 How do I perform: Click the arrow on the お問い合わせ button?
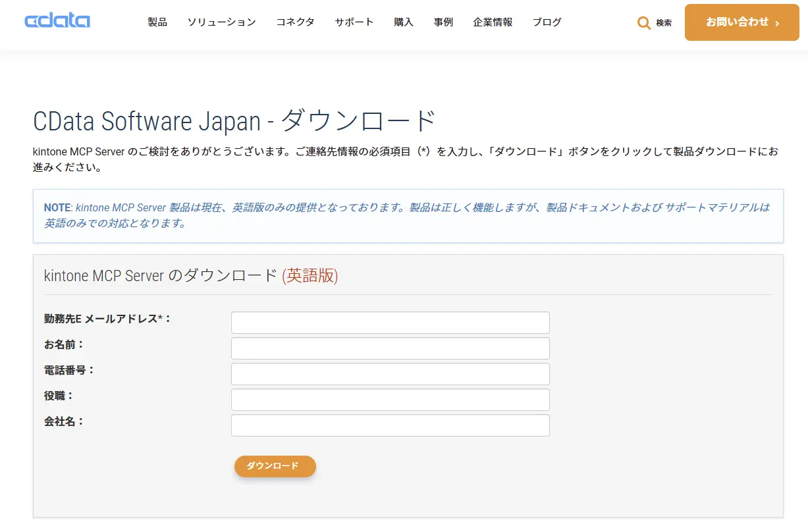(x=777, y=23)
